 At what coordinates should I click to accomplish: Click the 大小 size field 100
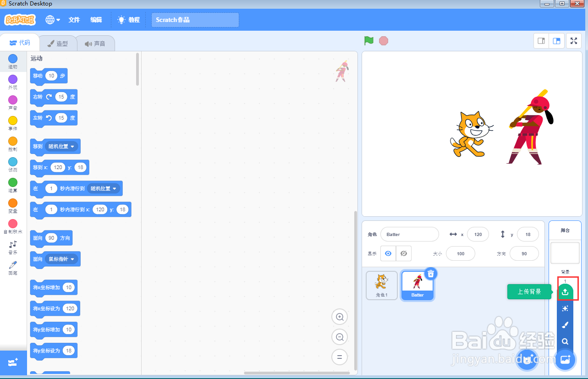pos(461,253)
